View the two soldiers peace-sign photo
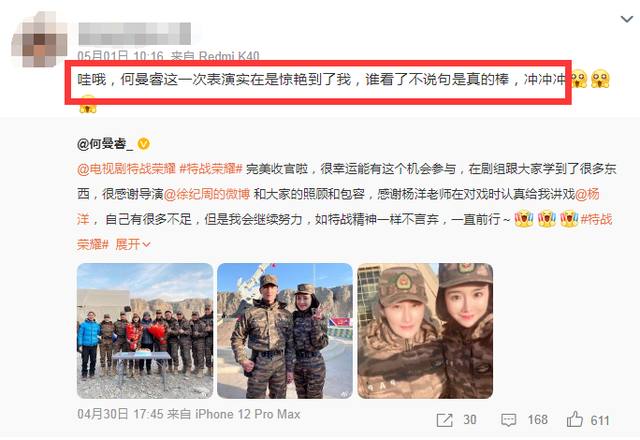Image resolution: width=640 pixels, height=440 pixels. pyautogui.click(x=285, y=331)
